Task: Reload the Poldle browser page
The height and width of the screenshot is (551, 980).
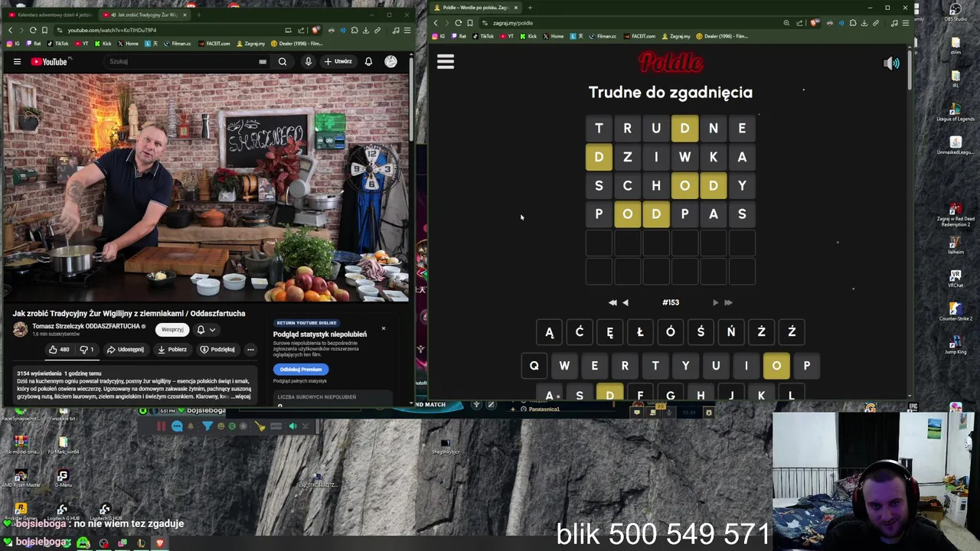Action: point(458,23)
